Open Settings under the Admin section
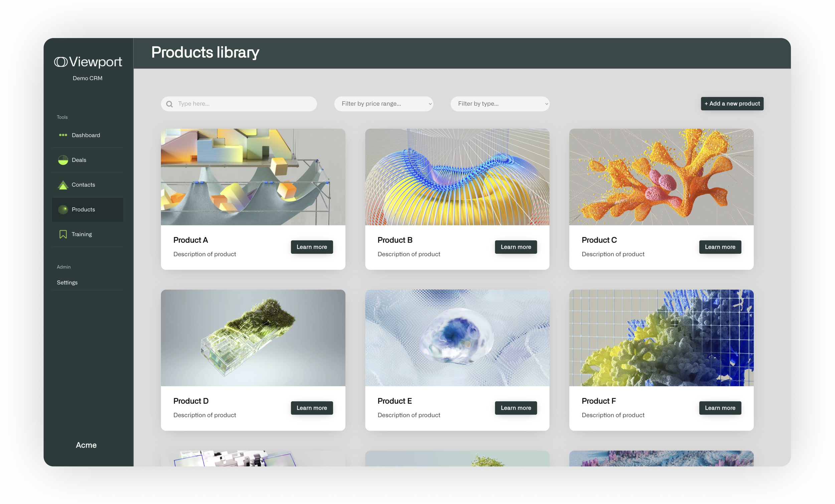Image resolution: width=835 pixels, height=504 pixels. (x=67, y=282)
